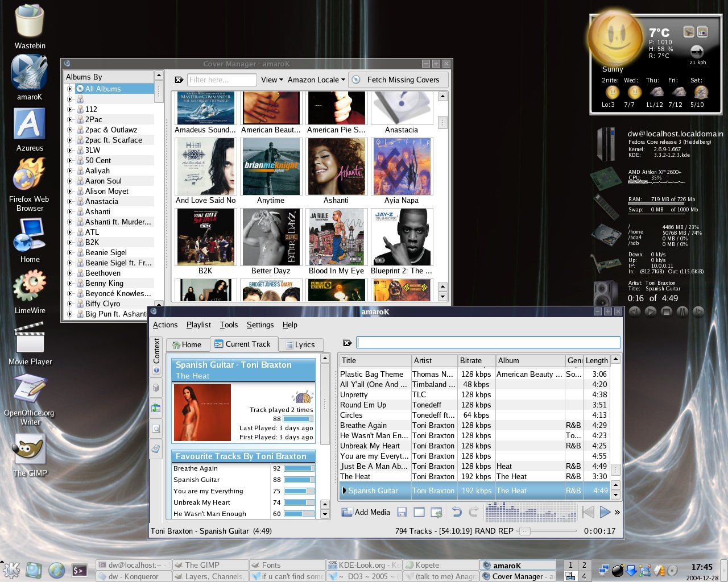Viewport: 728px width, 582px height.
Task: Select the Unpretty track in the playlist
Action: pos(473,394)
